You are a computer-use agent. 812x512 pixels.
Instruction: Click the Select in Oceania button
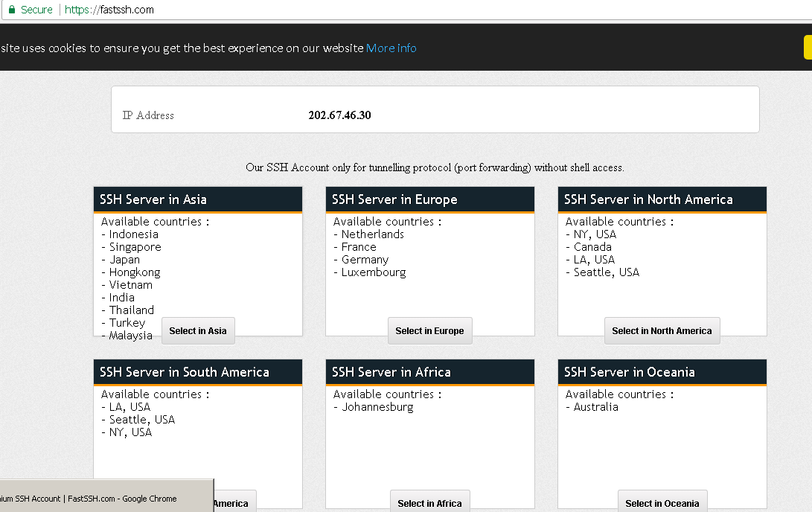[662, 503]
